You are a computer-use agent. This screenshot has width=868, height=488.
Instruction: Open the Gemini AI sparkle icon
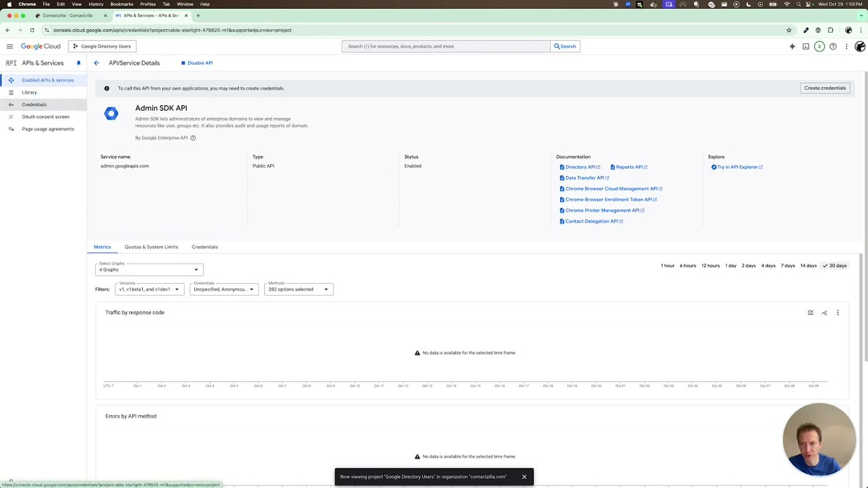(792, 47)
